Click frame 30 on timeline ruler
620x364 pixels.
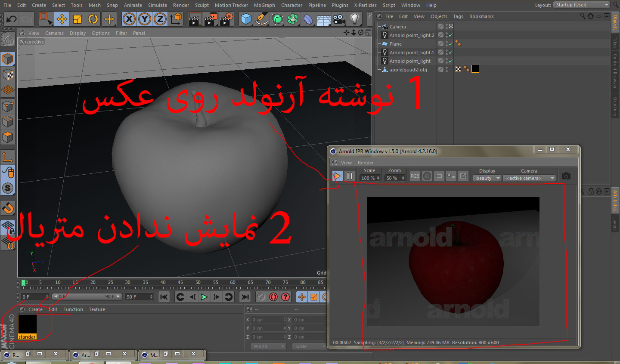click(128, 283)
